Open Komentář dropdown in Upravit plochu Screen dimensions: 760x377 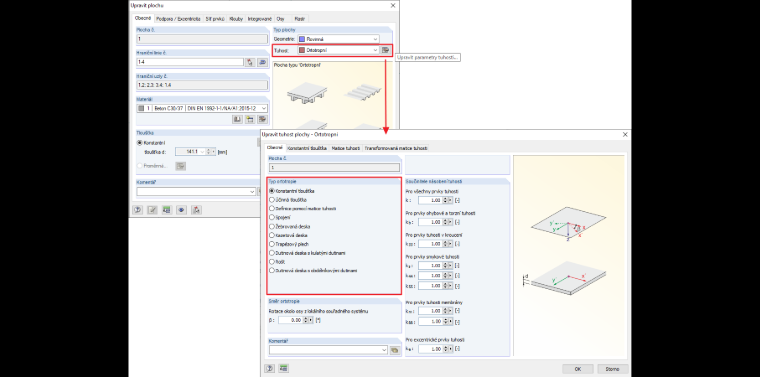[252, 192]
